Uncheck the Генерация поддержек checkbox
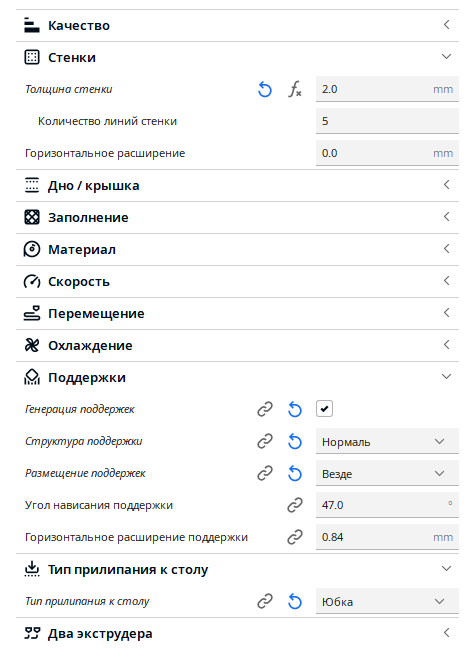Viewport: 476px width, 671px height. tap(324, 409)
